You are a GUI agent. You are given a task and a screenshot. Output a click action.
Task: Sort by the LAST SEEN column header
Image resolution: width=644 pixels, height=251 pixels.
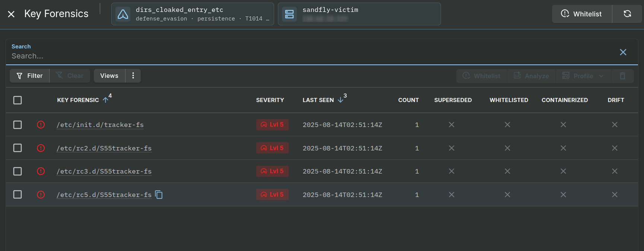318,100
